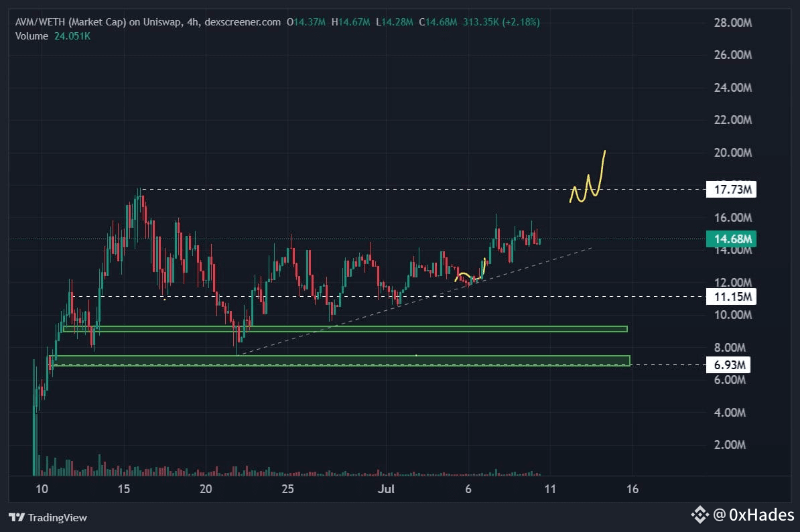The image size is (800, 532).
Task: Click the 8.00M axis label
Action: click(730, 348)
